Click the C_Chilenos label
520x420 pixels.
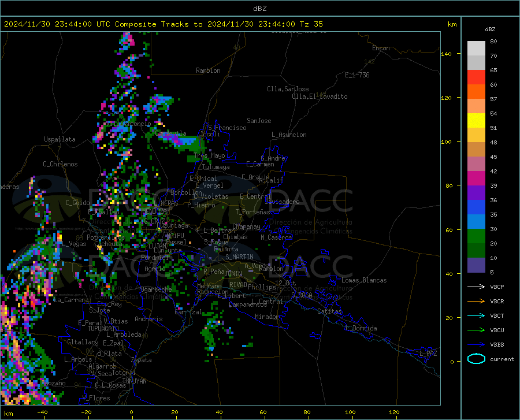(60, 164)
